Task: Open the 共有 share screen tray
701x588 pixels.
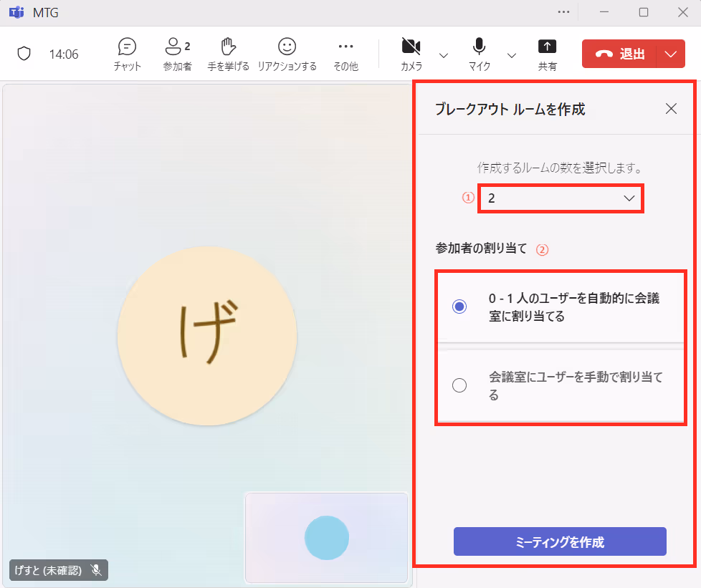Action: pyautogui.click(x=547, y=54)
